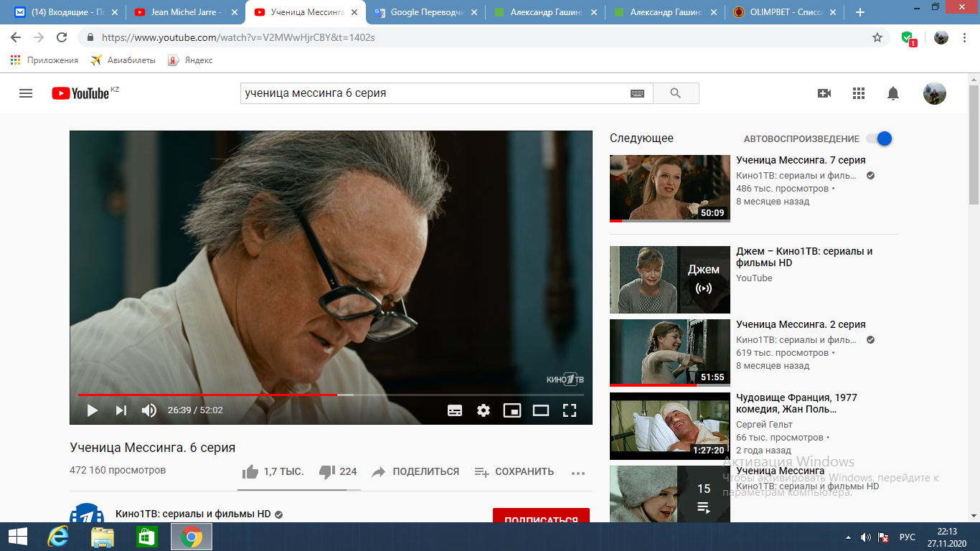Open title link Ученица Мессинга. 2 серия
Image resolution: width=980 pixels, height=551 pixels.
point(801,324)
